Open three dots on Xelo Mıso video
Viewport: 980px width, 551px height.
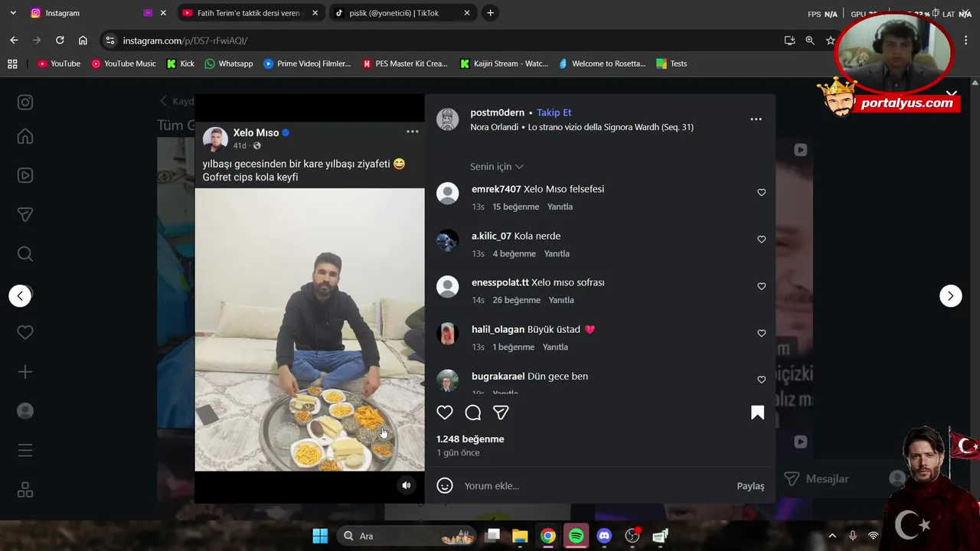click(413, 132)
